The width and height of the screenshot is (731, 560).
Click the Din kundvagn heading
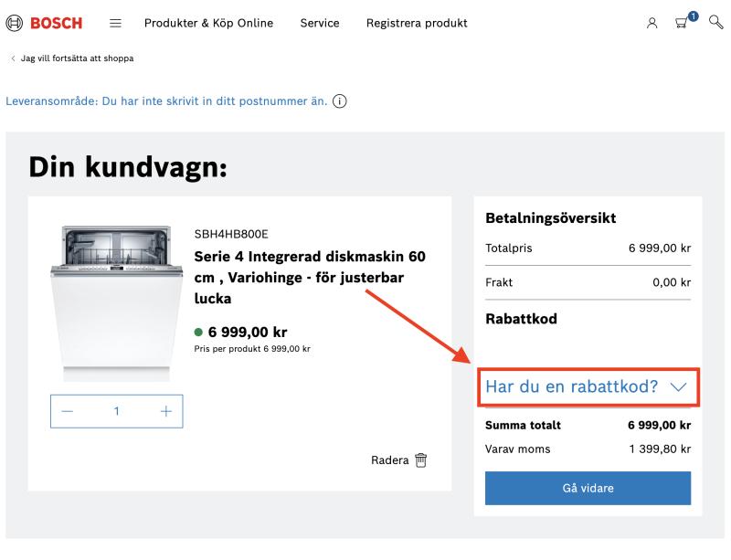(128, 167)
